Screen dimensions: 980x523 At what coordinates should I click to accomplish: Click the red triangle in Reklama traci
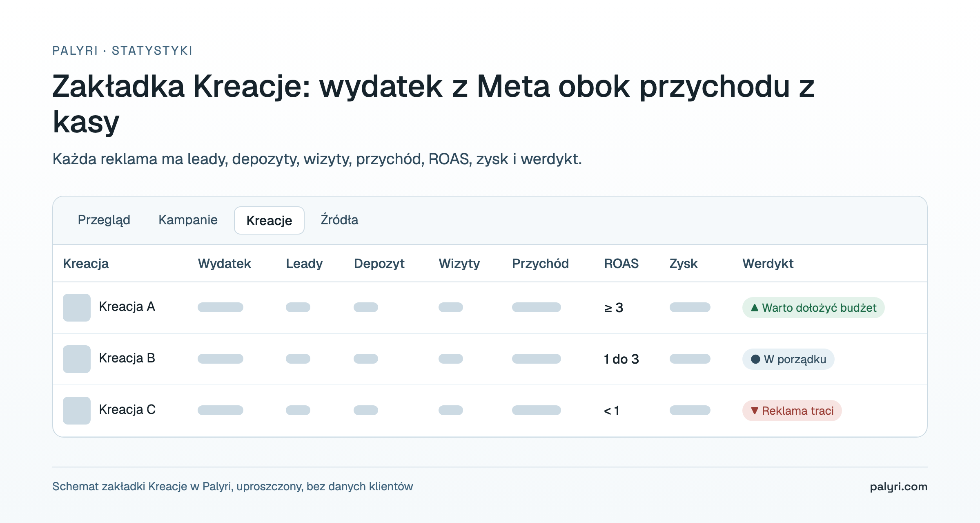[755, 411]
